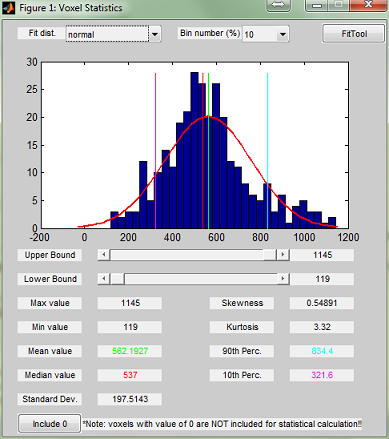
Task: Click the Max value 1145 readout
Action: tap(130, 303)
